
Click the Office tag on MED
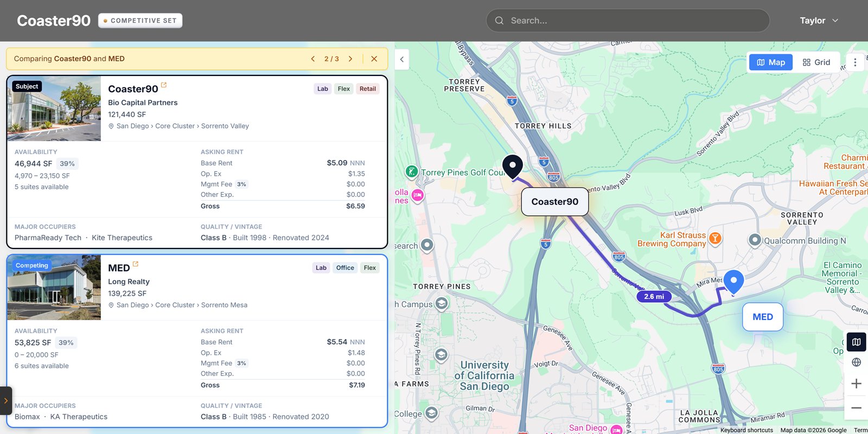[345, 268]
